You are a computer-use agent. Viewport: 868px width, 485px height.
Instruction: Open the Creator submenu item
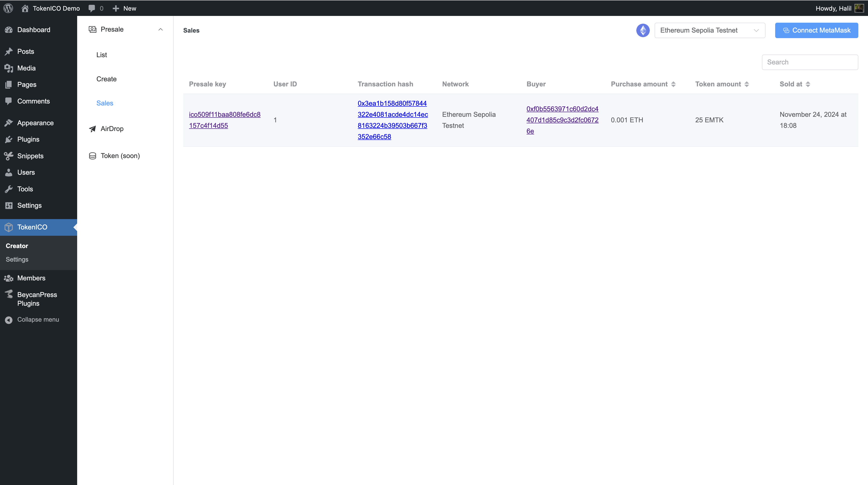click(17, 246)
